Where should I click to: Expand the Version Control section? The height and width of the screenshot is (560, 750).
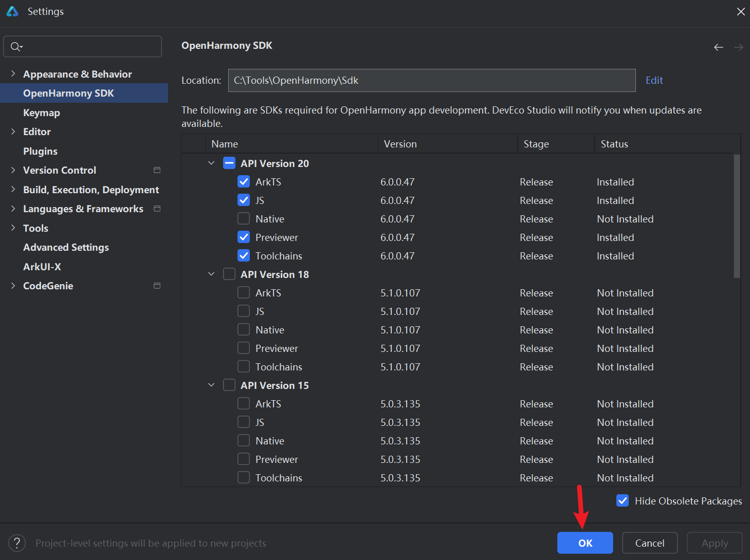coord(13,170)
